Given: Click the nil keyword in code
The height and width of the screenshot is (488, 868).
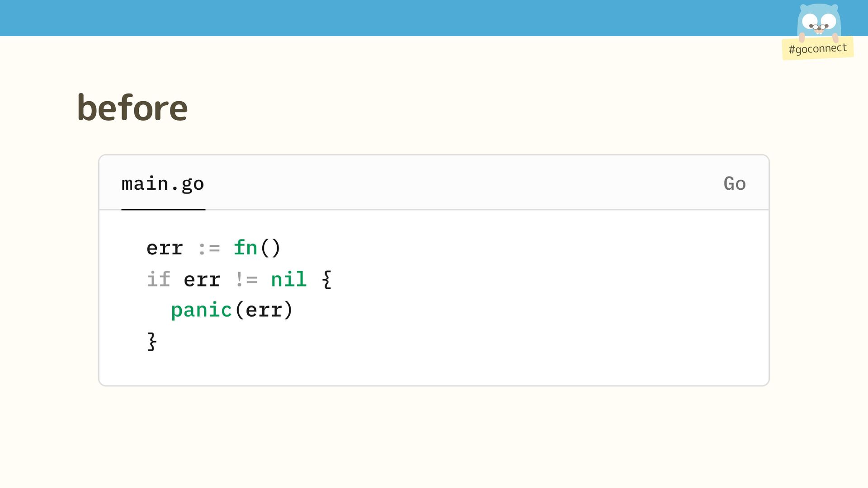Looking at the screenshot, I should pos(288,279).
